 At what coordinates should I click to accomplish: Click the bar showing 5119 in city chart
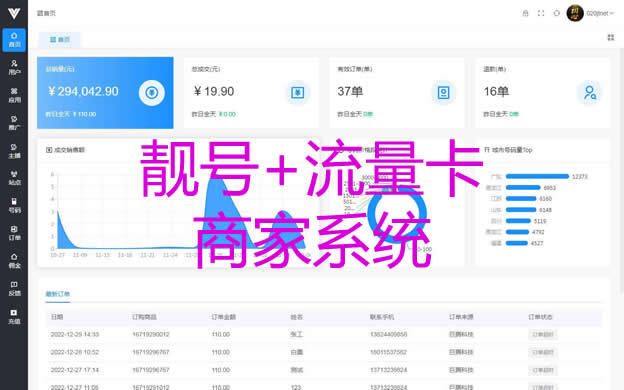pyautogui.click(x=518, y=221)
